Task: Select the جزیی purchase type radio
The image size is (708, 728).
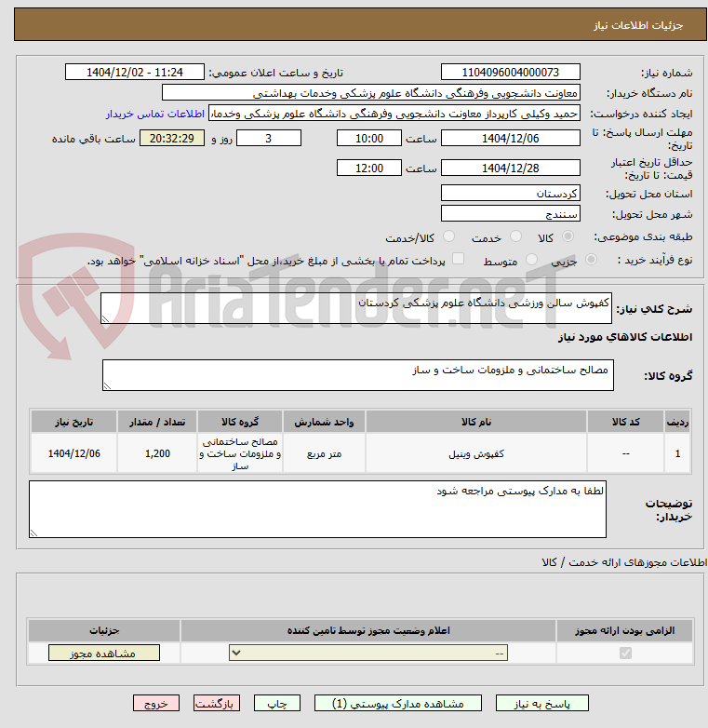Action: (x=591, y=259)
